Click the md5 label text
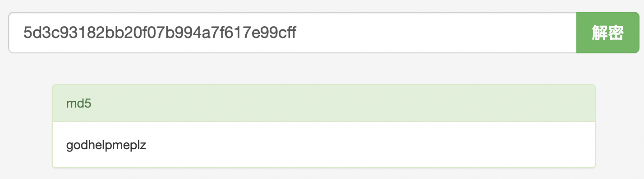Screen dimensions: 644x179 point(78,104)
